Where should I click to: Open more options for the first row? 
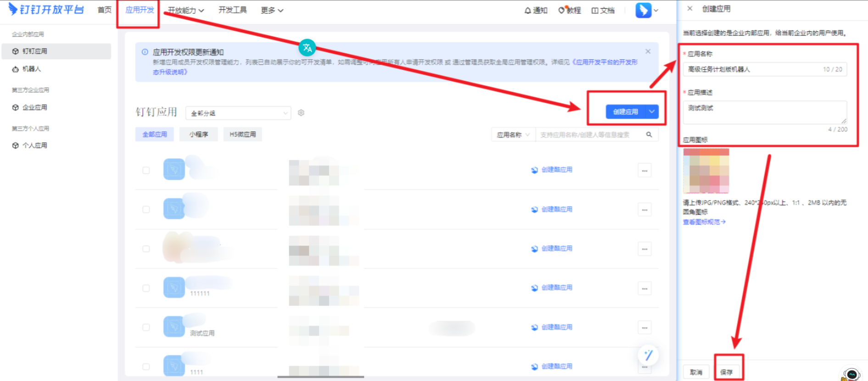pos(644,171)
